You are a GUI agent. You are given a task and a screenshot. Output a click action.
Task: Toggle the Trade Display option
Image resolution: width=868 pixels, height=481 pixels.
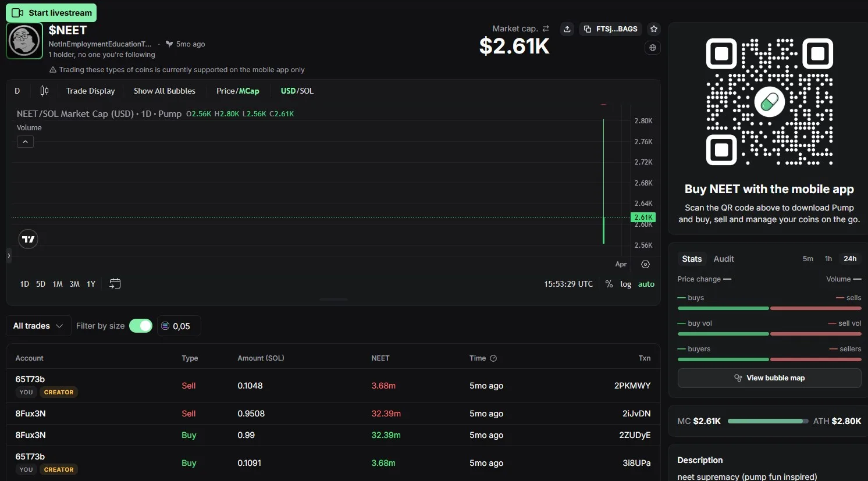91,91
